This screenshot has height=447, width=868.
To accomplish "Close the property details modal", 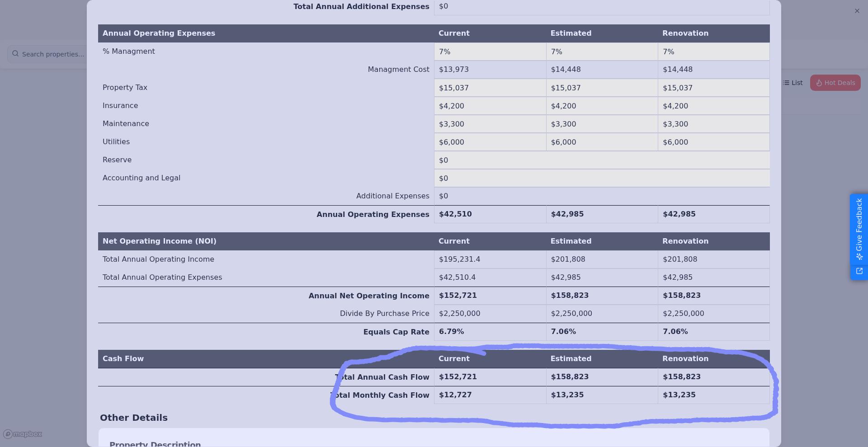I will tap(857, 11).
